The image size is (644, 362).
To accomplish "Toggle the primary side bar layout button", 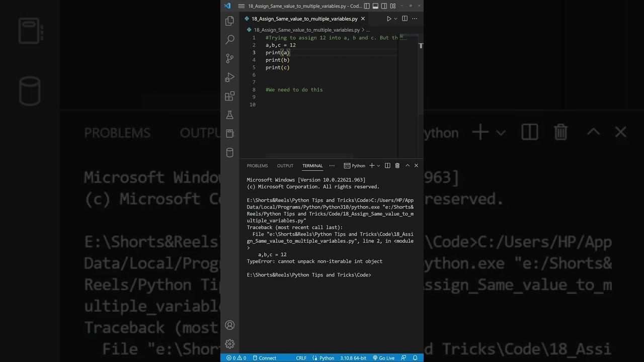I will 367,6.
